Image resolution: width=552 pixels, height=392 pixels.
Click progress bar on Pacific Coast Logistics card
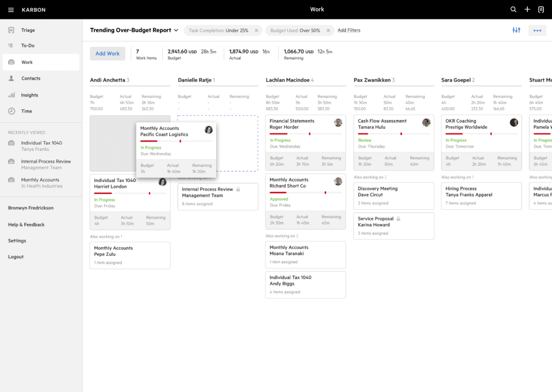pos(176,141)
